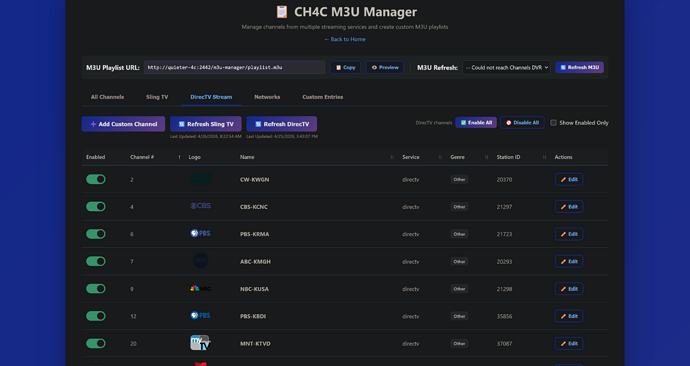Open the M3U Refresh dropdown
690x366 pixels.
[x=506, y=67]
